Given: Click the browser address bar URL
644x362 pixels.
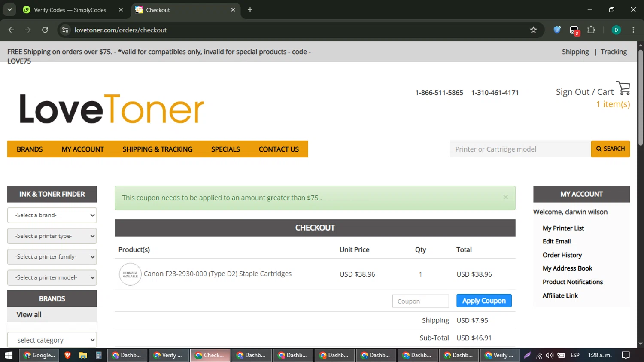Looking at the screenshot, I should pyautogui.click(x=121, y=30).
